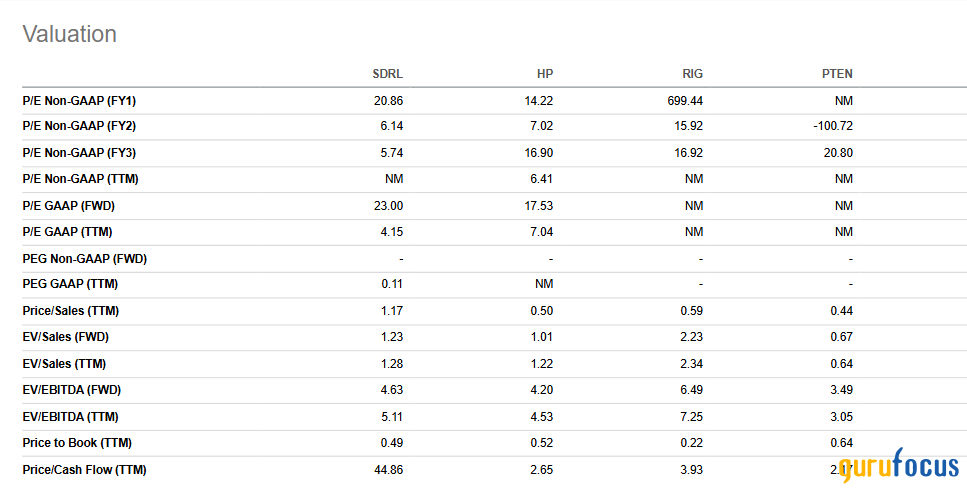Screen dimensions: 967x496
Task: Select the P/E Non-GAAP (FY2) row label
Action: pyautogui.click(x=79, y=127)
